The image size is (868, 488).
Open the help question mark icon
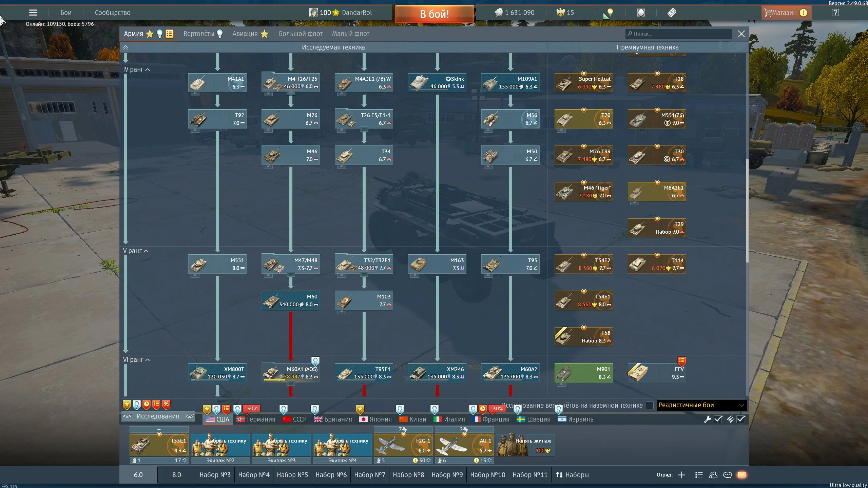click(x=835, y=13)
